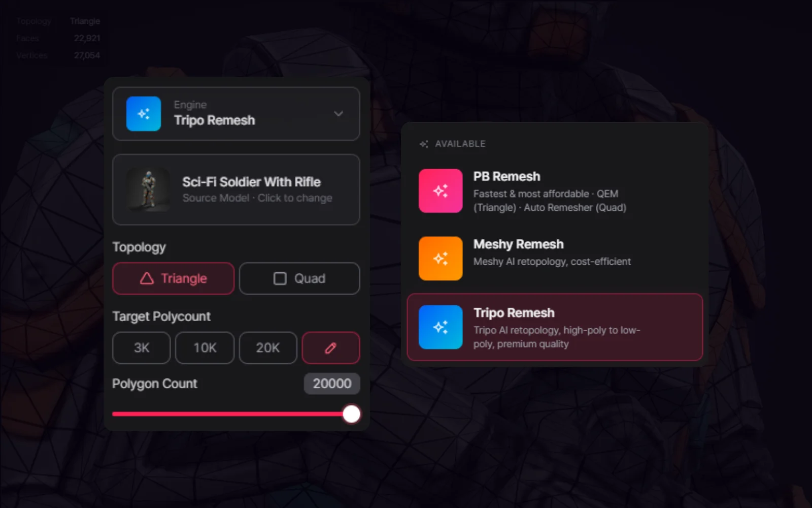Viewport: 812px width, 508px height.
Task: Set target polycount to 20K
Action: click(x=268, y=348)
